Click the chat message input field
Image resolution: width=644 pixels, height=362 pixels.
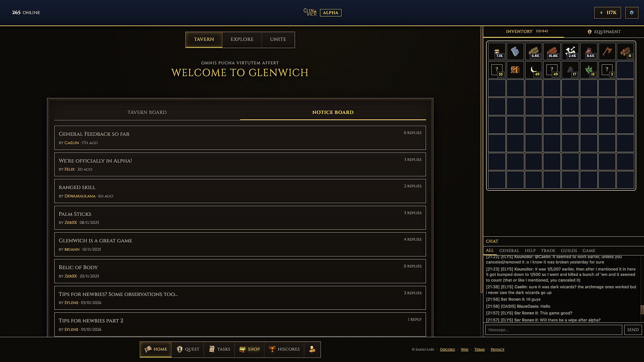coord(553,330)
